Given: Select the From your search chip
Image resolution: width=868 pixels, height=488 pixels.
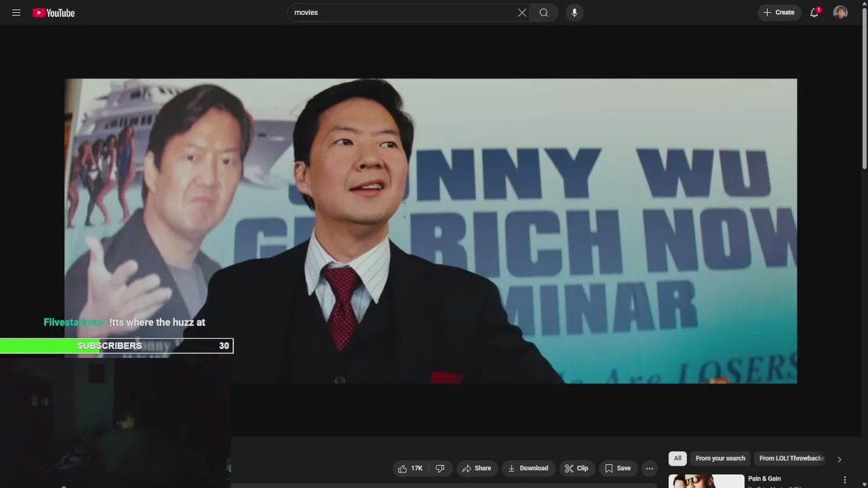Looking at the screenshot, I should tap(720, 458).
